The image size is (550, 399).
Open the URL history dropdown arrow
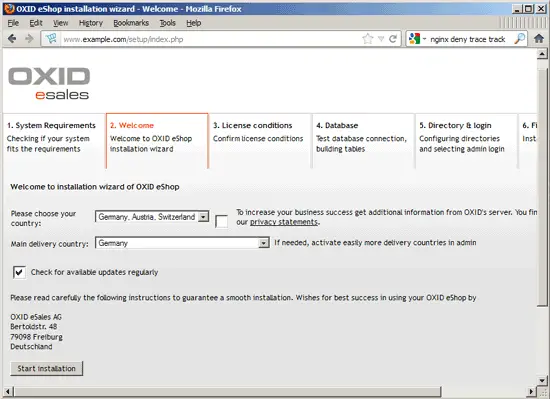click(381, 39)
